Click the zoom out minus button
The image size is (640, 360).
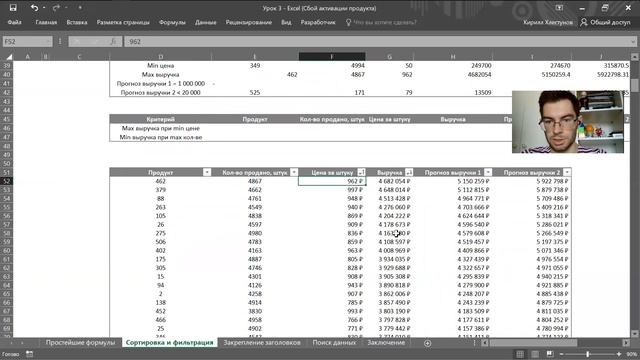[x=562, y=354]
